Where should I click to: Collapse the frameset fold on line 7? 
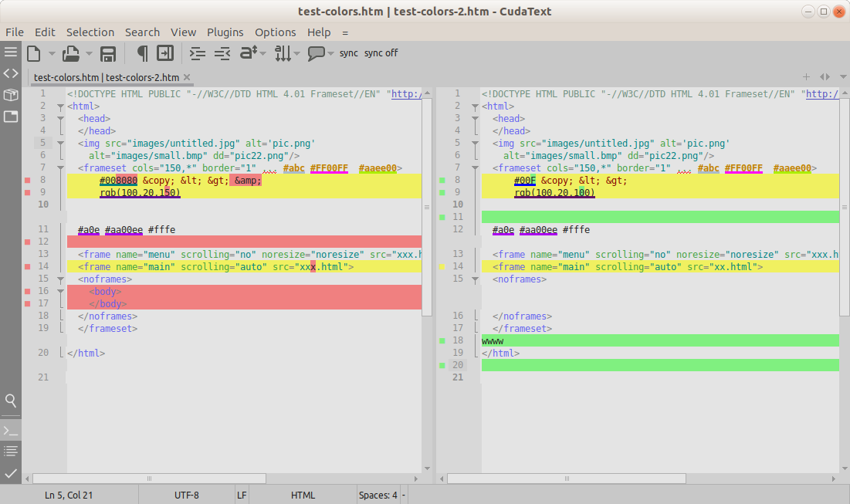coord(61,168)
